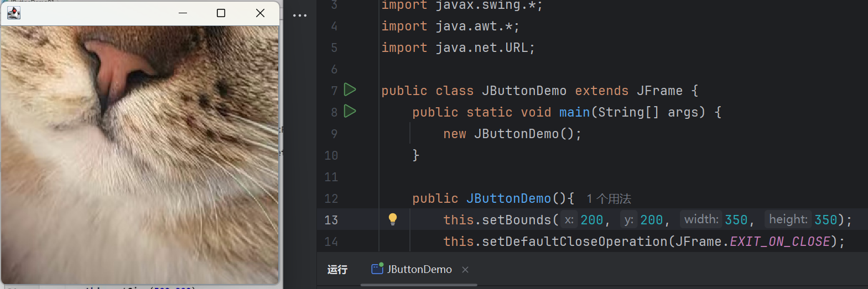Run the JButtonDemo class via its gutter arrow

350,90
